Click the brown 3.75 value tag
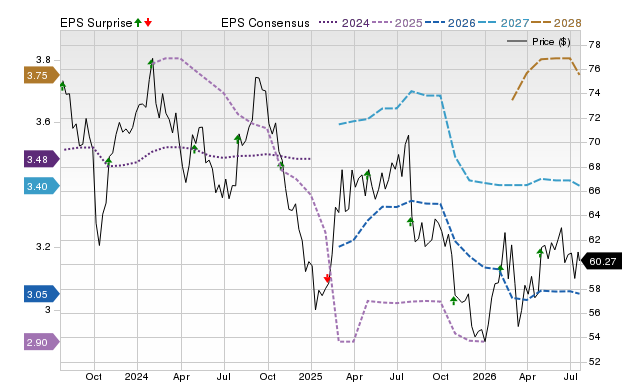Viewport: 640px width, 382px height. pos(42,76)
